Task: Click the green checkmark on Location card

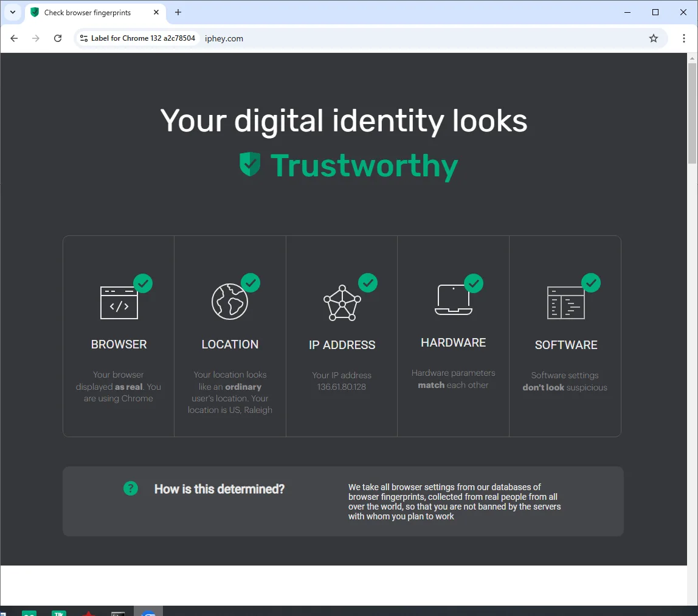Action: [251, 283]
